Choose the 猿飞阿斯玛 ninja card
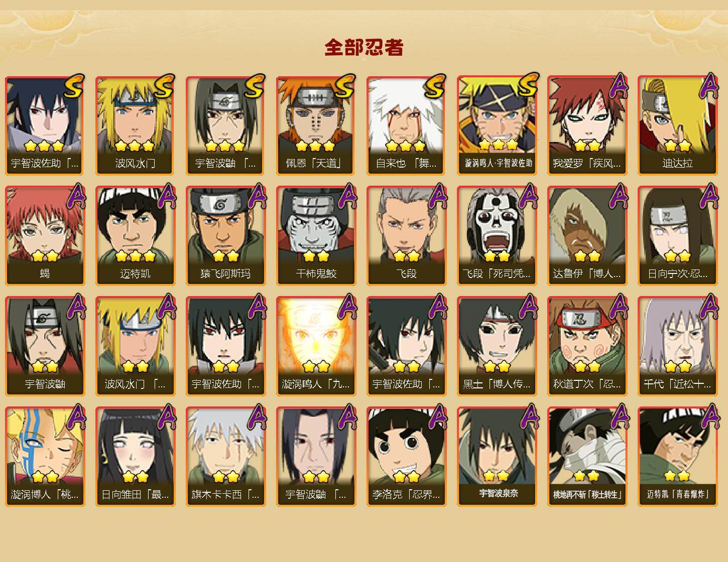 click(225, 236)
